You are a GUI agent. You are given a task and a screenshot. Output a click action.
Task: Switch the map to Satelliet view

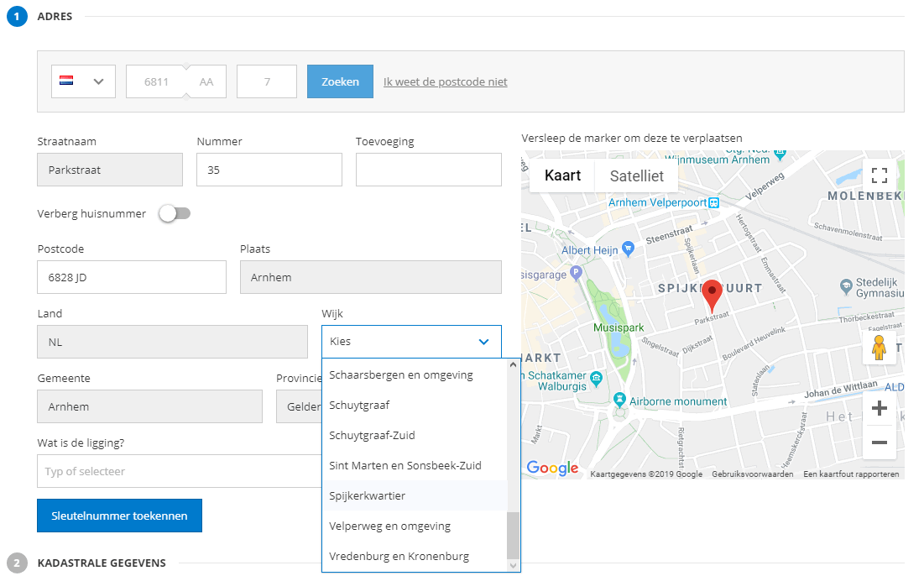[x=636, y=175]
